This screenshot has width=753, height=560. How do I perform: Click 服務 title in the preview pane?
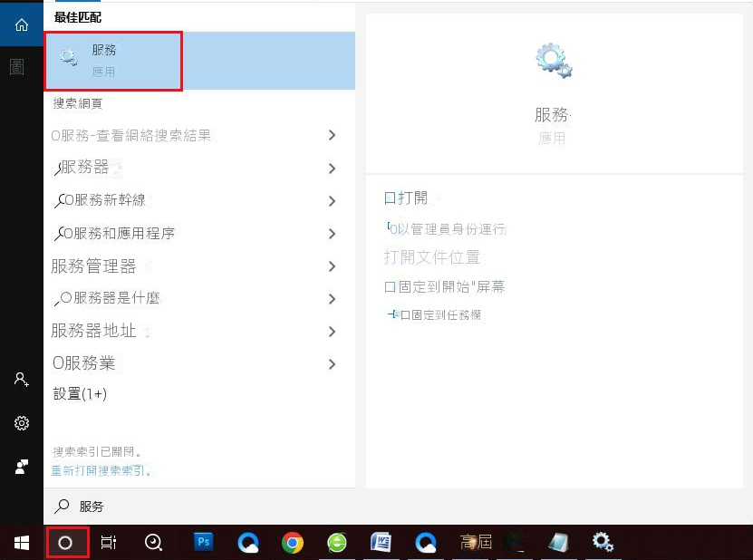(552, 115)
